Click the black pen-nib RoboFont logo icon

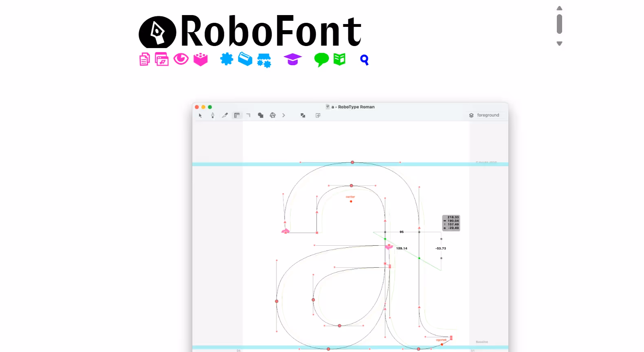pos(157,32)
